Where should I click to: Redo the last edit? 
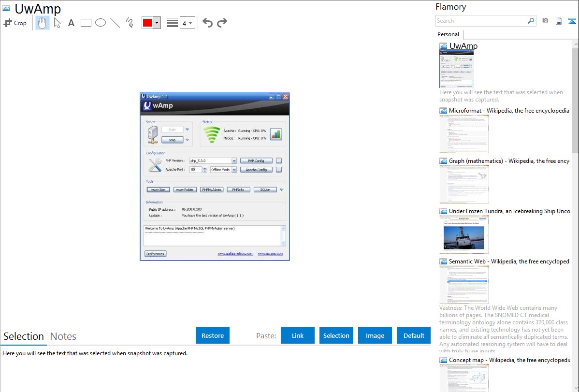[x=222, y=23]
